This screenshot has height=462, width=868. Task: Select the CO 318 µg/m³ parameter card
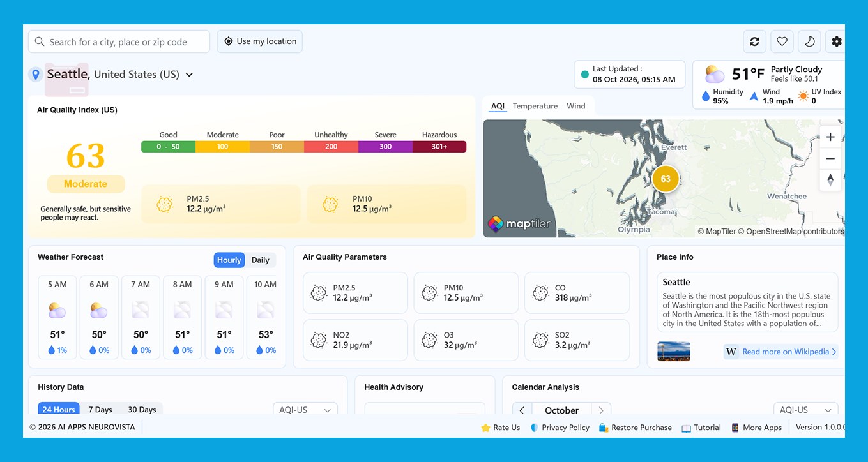pyautogui.click(x=577, y=293)
